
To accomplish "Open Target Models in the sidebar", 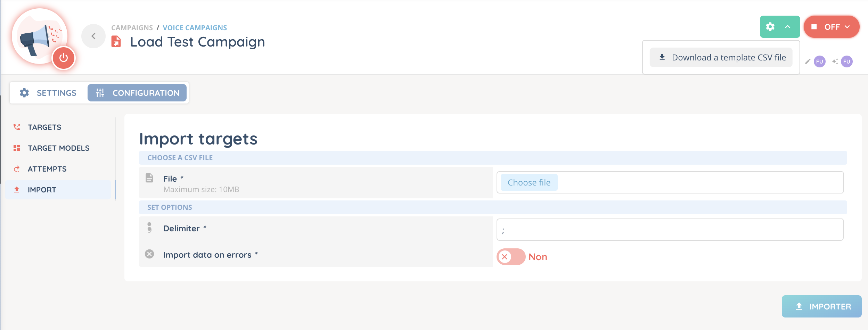I will tap(58, 148).
